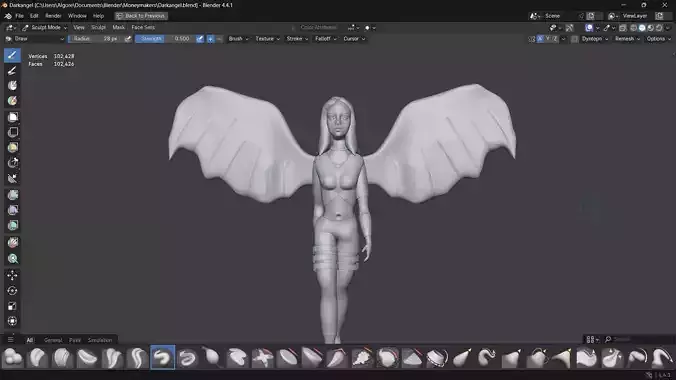Open the Render menu

coord(53,16)
